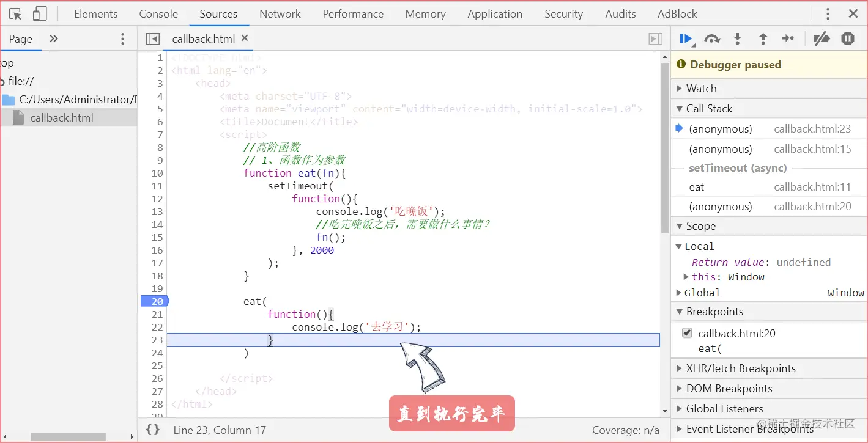This screenshot has height=443, width=868.
Task: Collapse the Breakpoints section
Action: click(x=770, y=312)
